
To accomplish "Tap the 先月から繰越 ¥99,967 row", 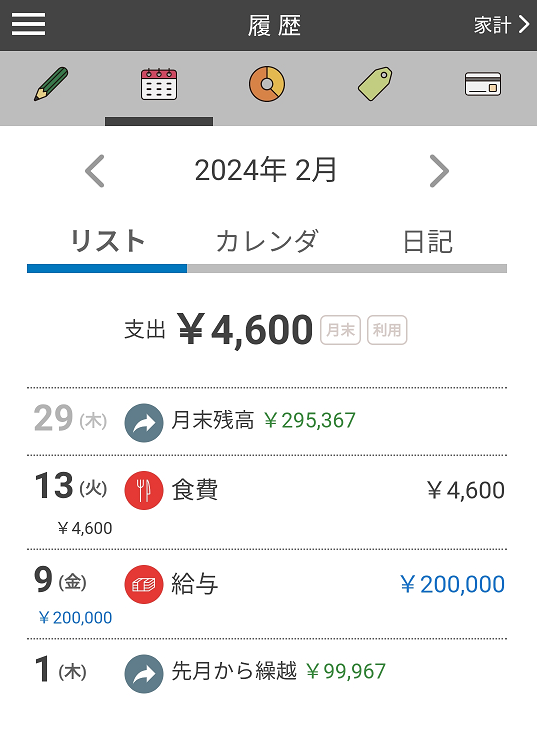I will pyautogui.click(x=267, y=672).
